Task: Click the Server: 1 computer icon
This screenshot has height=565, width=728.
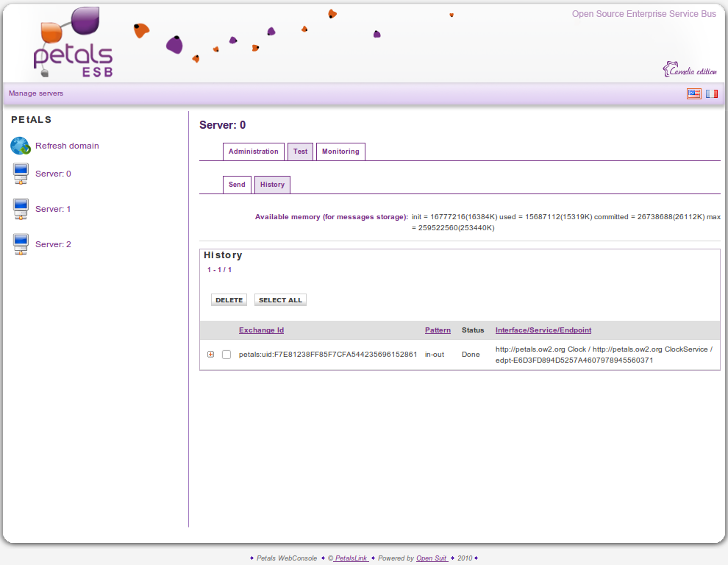Action: click(x=21, y=210)
